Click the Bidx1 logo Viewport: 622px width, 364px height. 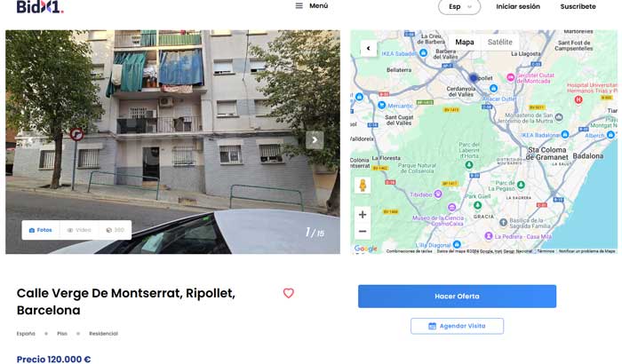[40, 6]
